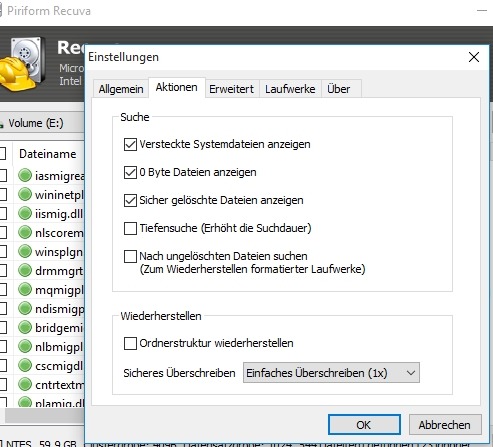
Task: Click green status dot next to bridgemi file
Action: click(25, 328)
